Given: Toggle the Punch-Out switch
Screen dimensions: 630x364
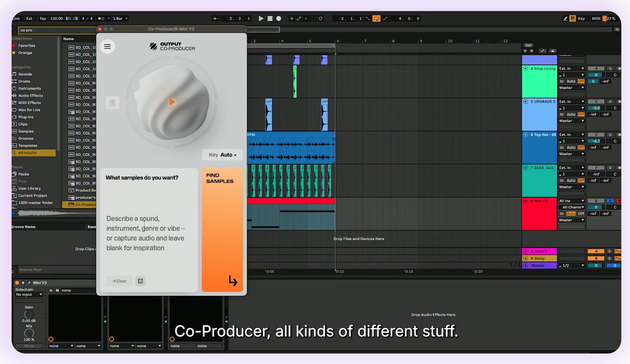Looking at the screenshot, I should point(385,18).
